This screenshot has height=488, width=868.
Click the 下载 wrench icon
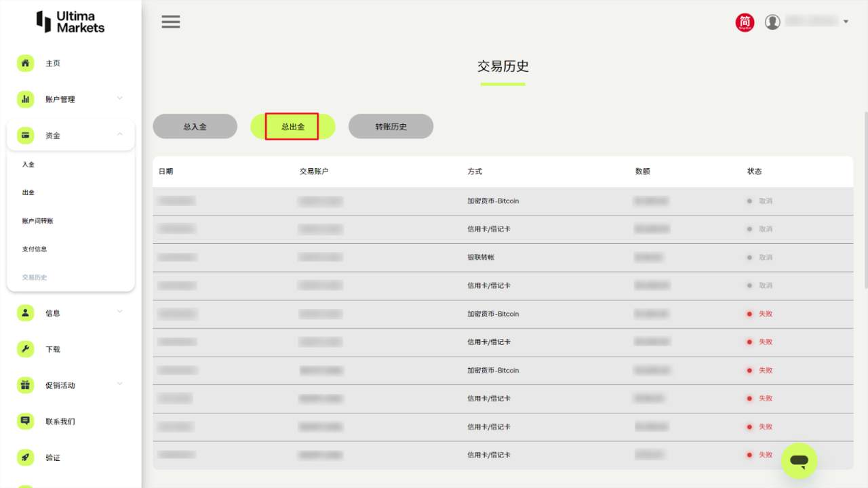pyautogui.click(x=25, y=349)
